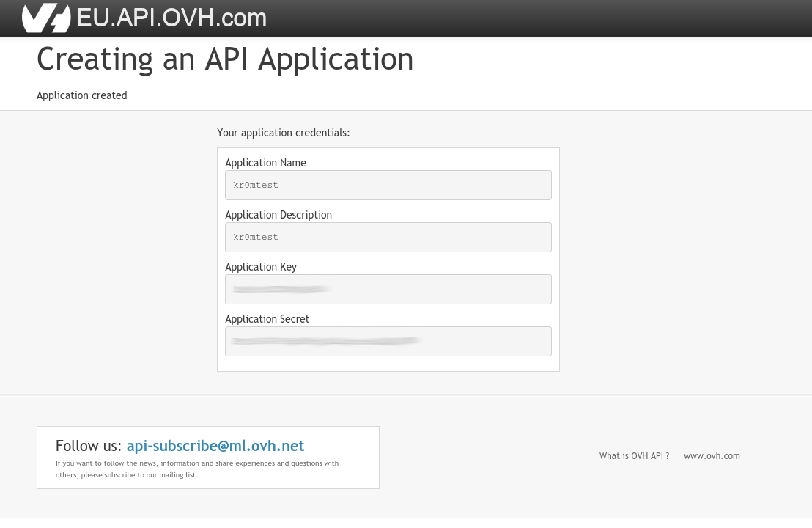
Task: Select the Application Key field
Action: point(440,290)
